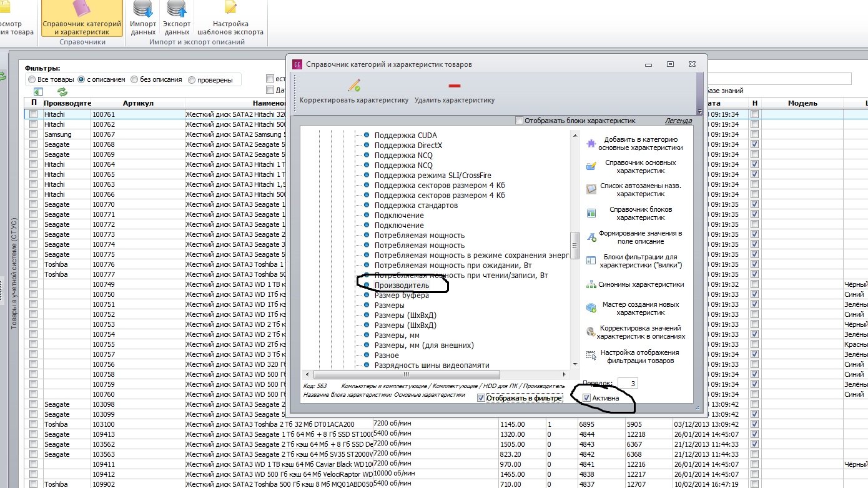
Task: Open Справочник категорий и характеристик from the ribbon
Action: 82,18
